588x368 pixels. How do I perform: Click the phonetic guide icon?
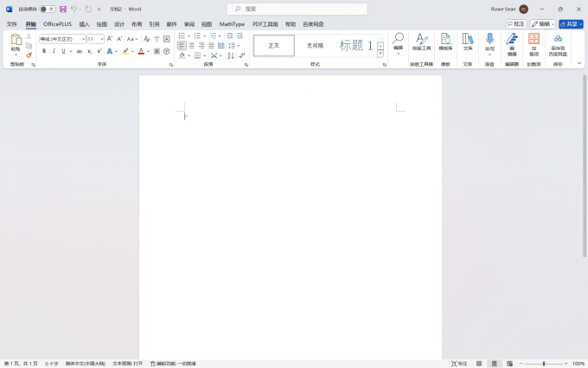(x=157, y=39)
